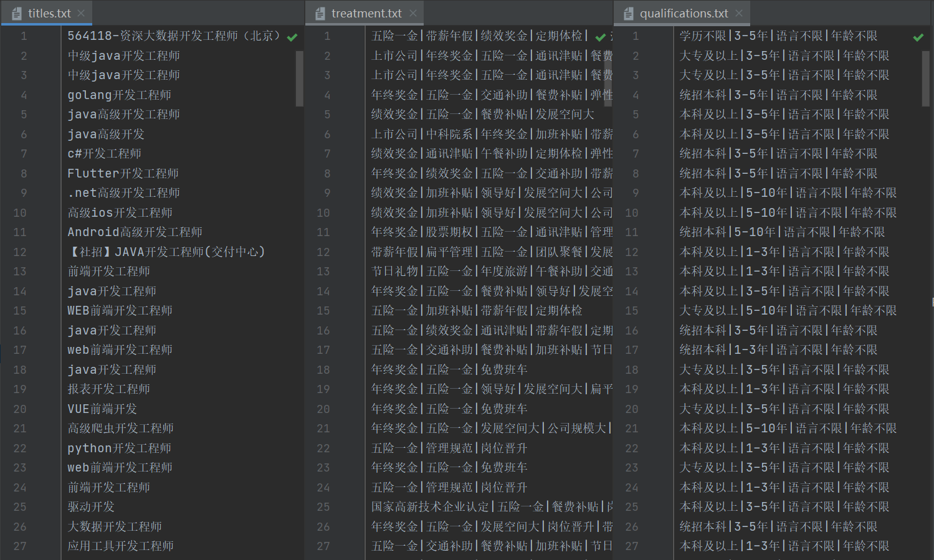Click green inspection checkmark in qualifications.txt editor

(x=918, y=37)
